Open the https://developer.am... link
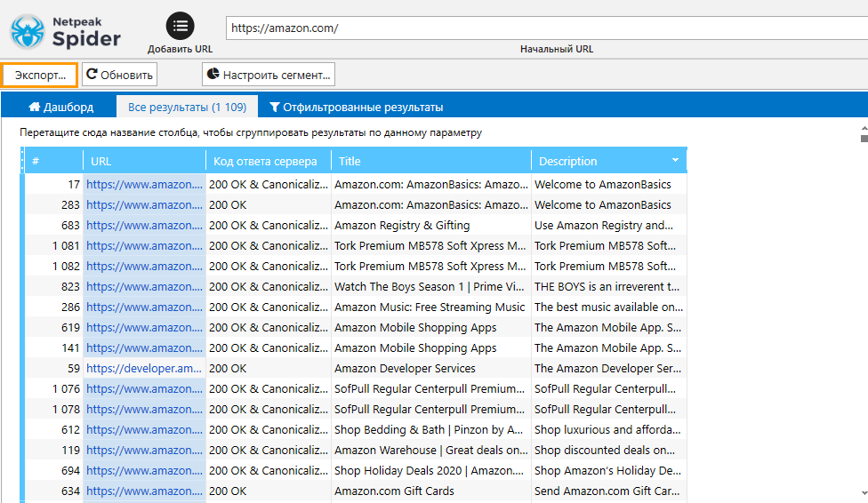Screen dimensions: 868x503 pyautogui.click(x=144, y=369)
